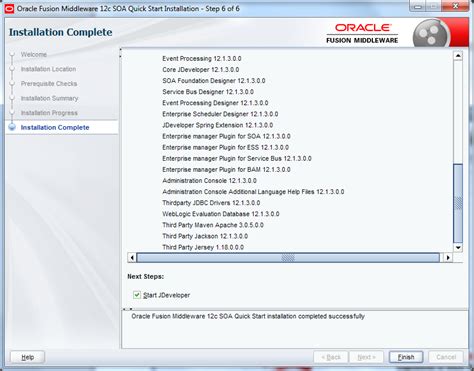Screen dimensions: 474x371
Task: Click the 'Installation Complete' page heading
Action: 60,32
